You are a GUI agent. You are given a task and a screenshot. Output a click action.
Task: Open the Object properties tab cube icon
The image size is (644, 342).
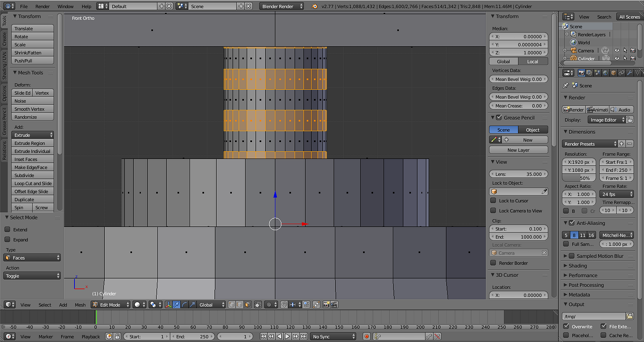pyautogui.click(x=614, y=73)
